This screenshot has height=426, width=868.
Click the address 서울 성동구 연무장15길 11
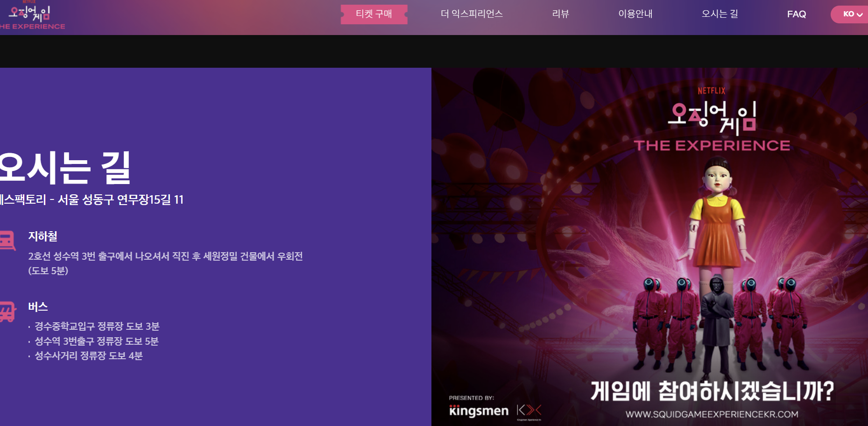click(120, 200)
